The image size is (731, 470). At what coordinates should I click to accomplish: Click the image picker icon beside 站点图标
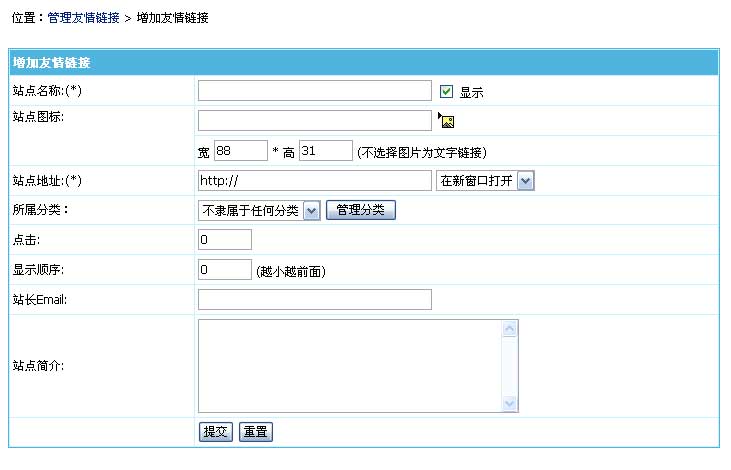pyautogui.click(x=447, y=121)
